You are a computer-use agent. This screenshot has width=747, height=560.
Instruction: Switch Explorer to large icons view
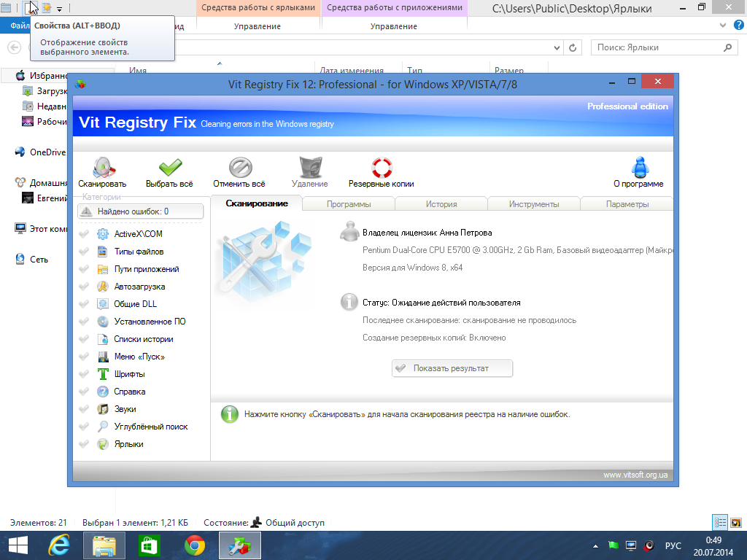coord(736,522)
